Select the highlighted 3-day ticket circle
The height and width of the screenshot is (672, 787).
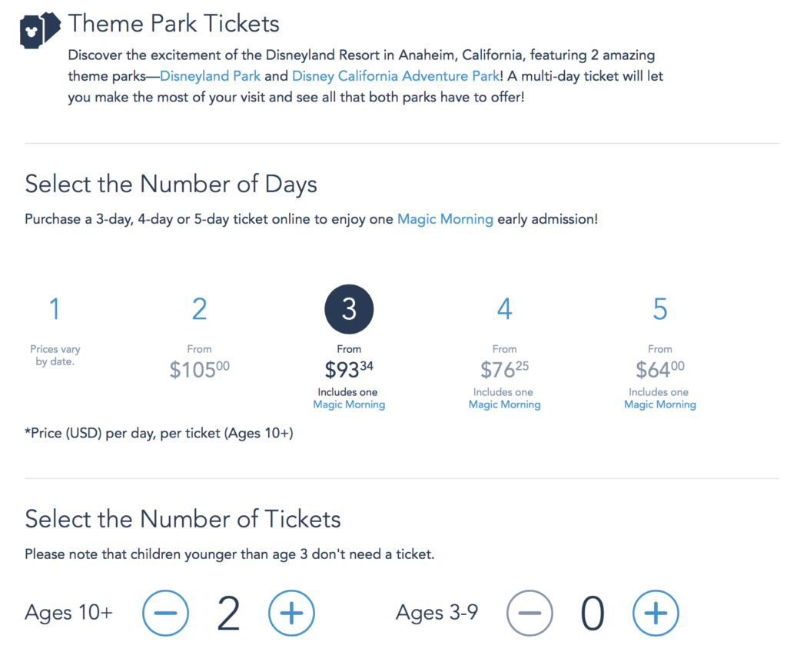349,309
